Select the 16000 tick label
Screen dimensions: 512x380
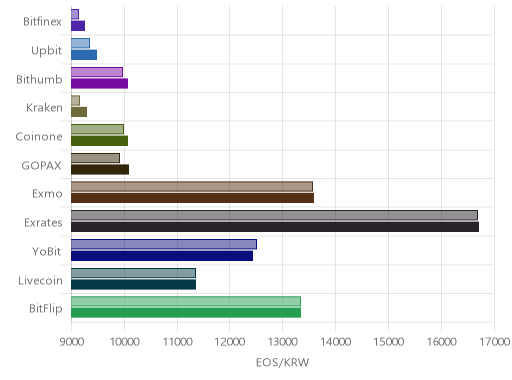pos(441,342)
